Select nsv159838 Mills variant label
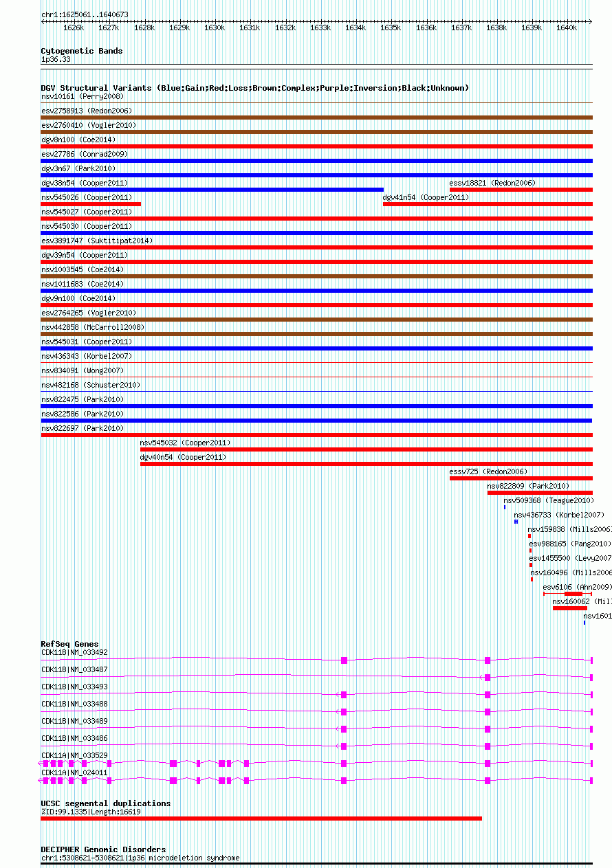 point(569,529)
